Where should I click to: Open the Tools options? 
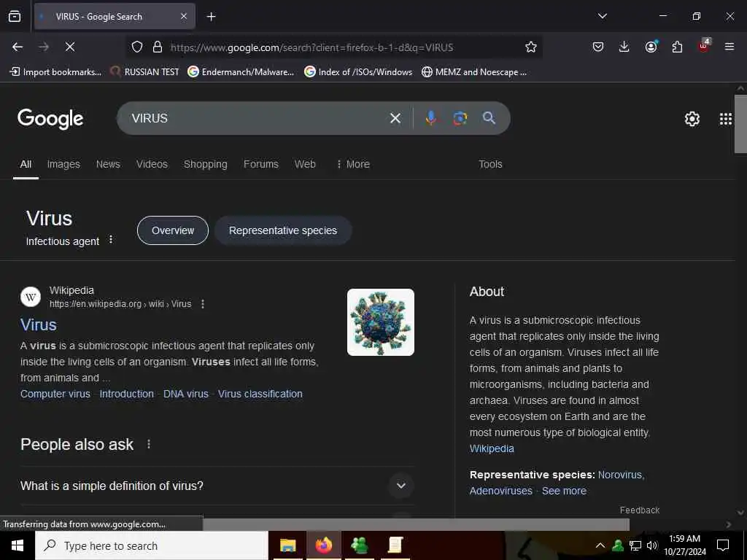(490, 164)
